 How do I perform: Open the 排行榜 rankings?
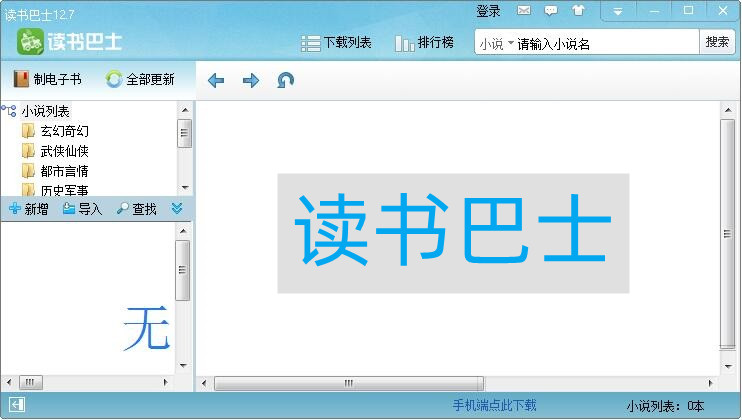424,43
